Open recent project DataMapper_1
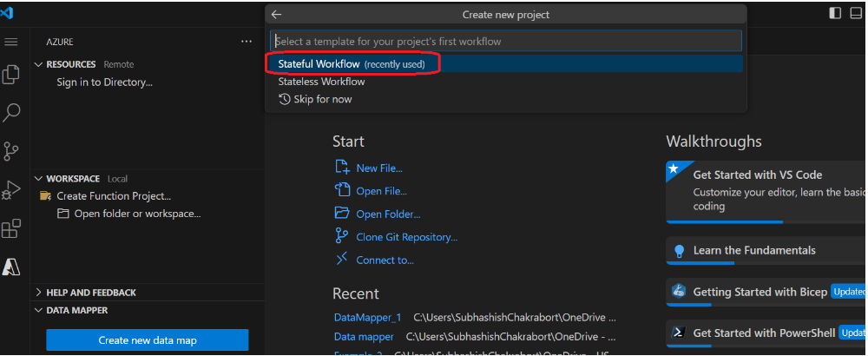The width and height of the screenshot is (868, 356). (367, 318)
